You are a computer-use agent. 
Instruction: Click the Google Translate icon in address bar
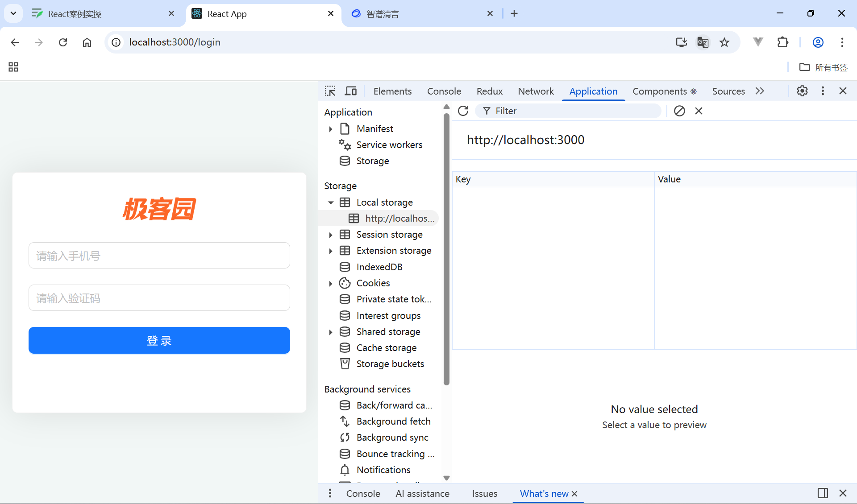703,42
